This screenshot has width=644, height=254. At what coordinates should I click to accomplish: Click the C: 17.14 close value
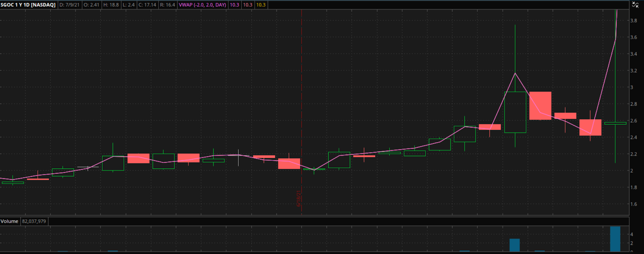147,5
